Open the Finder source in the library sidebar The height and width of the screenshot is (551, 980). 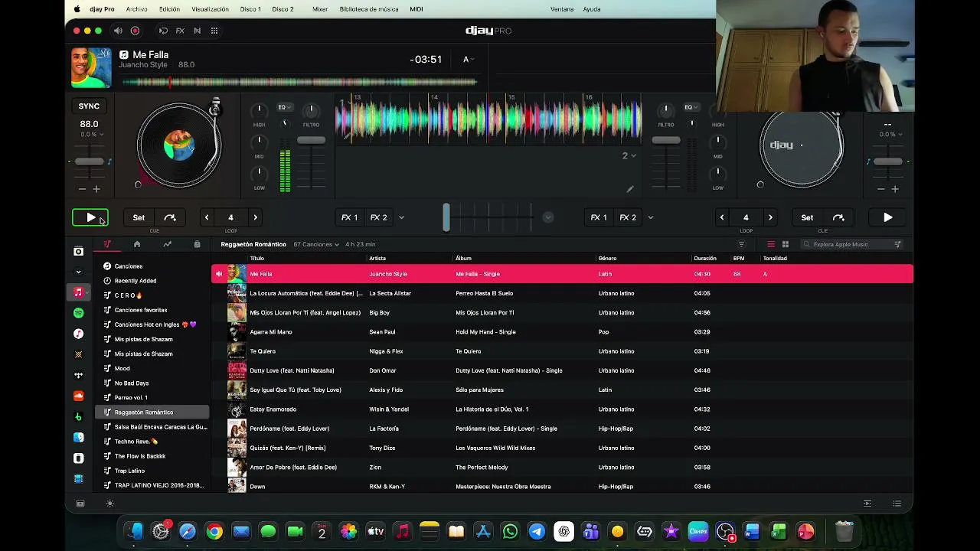(x=78, y=438)
